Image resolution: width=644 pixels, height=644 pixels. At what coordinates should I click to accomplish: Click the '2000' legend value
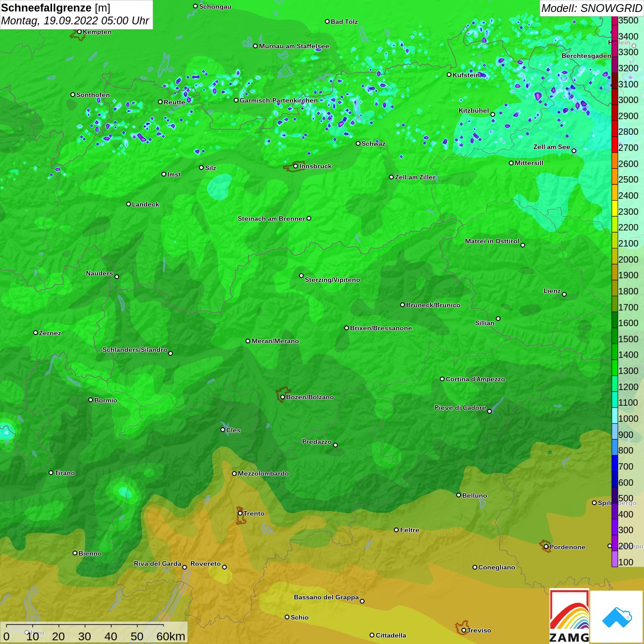[x=628, y=259]
